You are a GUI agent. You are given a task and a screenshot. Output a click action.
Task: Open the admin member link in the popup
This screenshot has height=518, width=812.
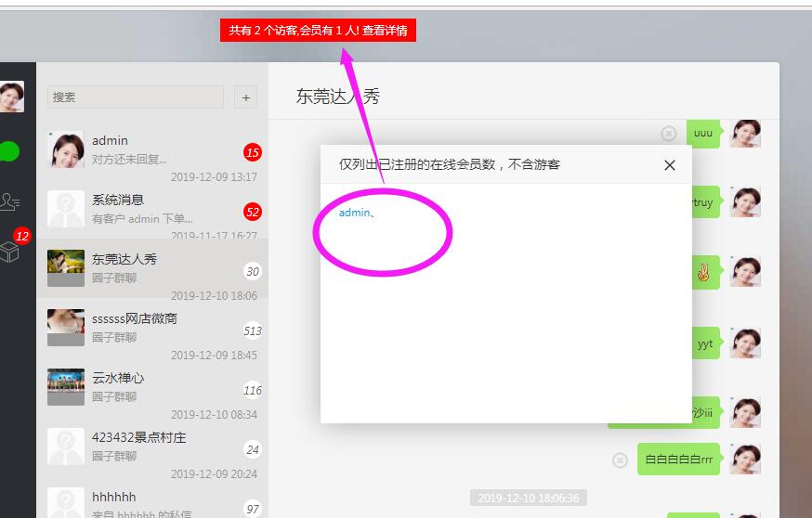coord(354,213)
